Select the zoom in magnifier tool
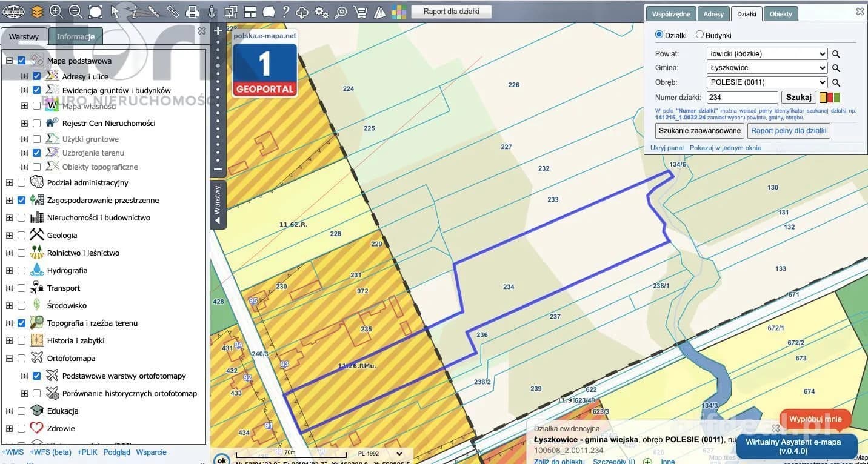 coord(56,12)
